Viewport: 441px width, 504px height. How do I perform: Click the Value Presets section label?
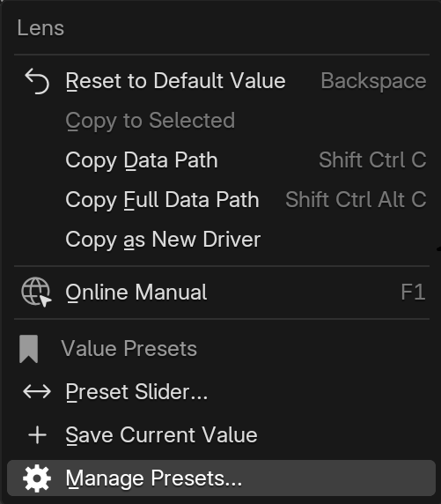click(x=129, y=349)
